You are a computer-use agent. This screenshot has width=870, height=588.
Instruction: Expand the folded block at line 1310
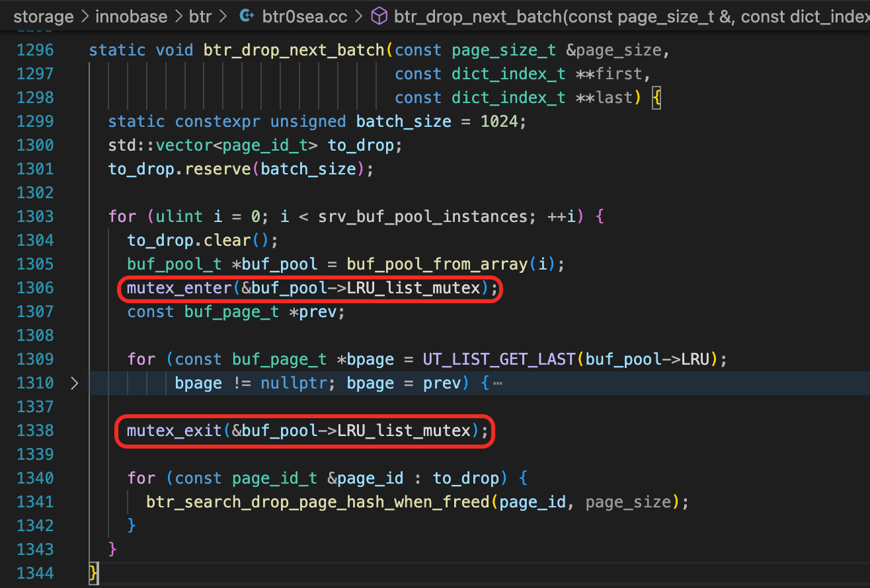pyautogui.click(x=74, y=383)
